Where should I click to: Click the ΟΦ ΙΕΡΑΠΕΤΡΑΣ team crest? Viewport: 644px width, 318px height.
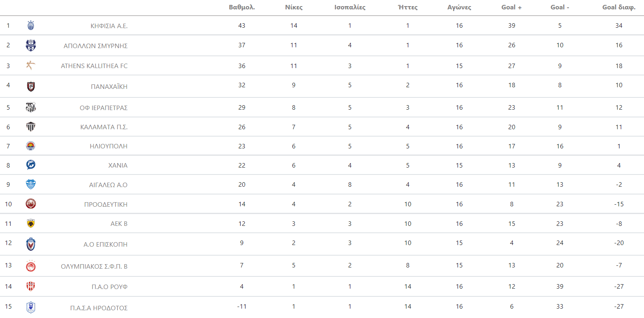click(x=31, y=107)
